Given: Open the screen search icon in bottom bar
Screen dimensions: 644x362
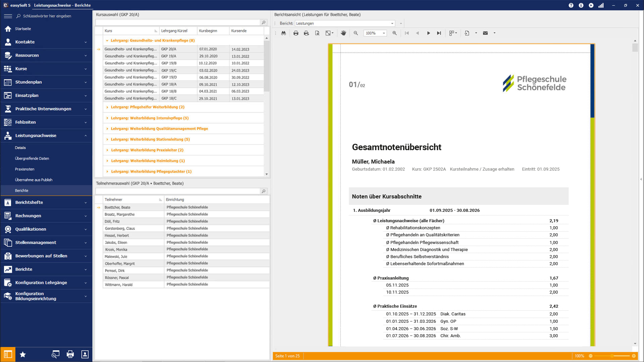Looking at the screenshot, I should tap(55, 354).
